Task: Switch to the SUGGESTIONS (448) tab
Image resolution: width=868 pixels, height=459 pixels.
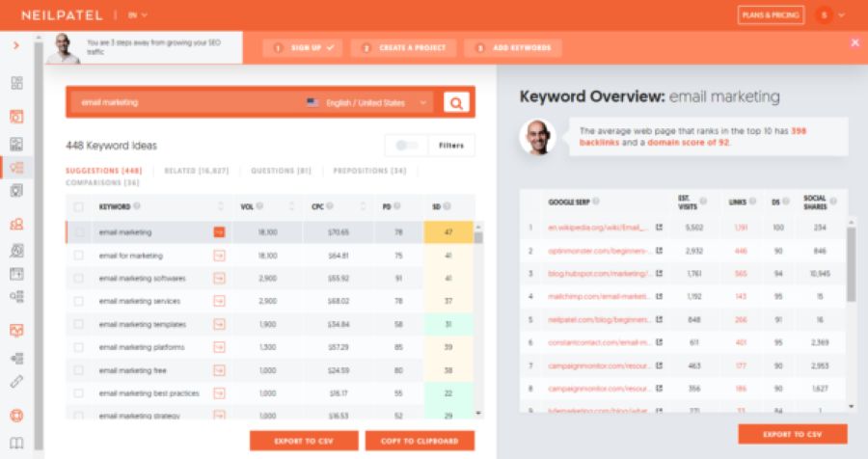Action: coord(103,171)
